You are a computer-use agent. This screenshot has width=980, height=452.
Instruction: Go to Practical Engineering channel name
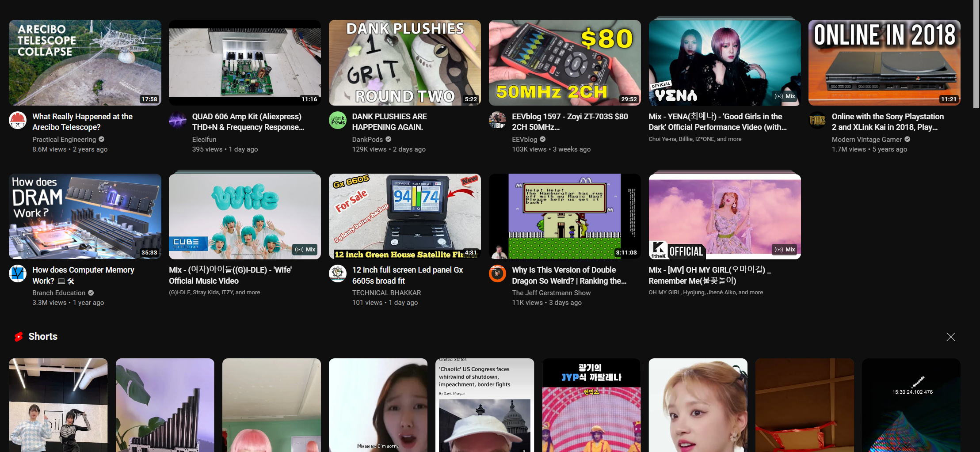(x=64, y=139)
